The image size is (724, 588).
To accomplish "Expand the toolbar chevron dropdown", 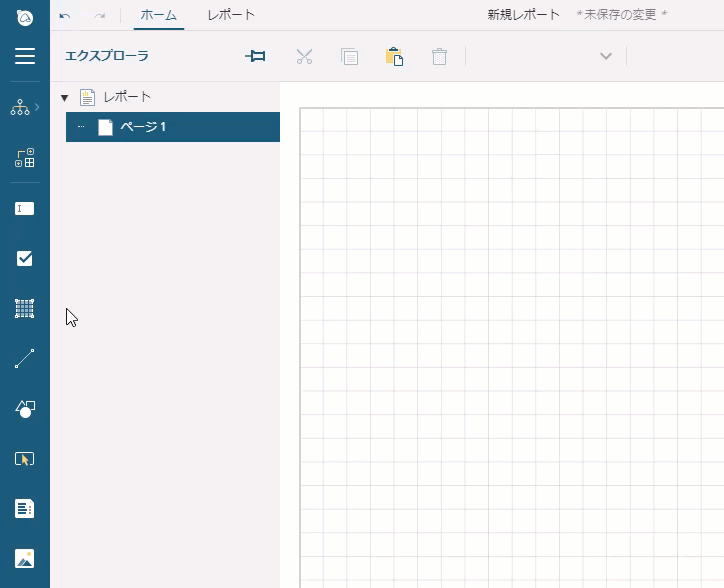I will [x=605, y=57].
